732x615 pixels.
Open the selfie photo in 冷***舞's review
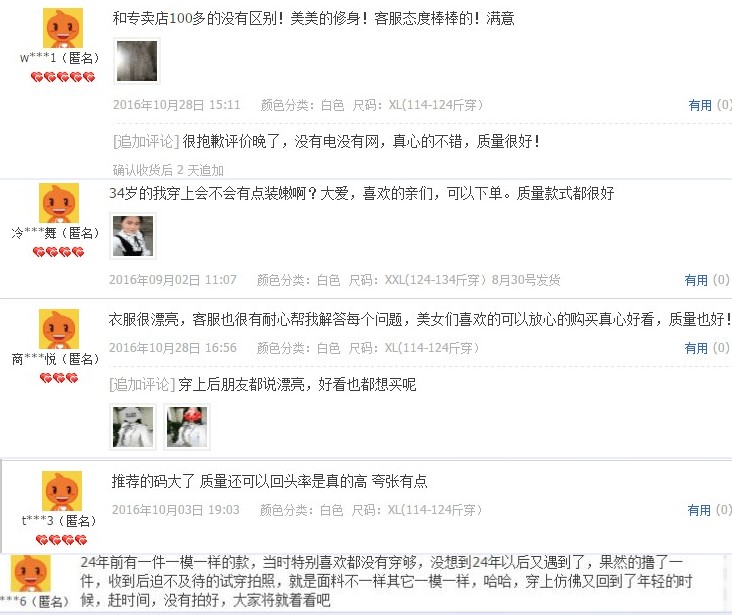pyautogui.click(x=133, y=236)
